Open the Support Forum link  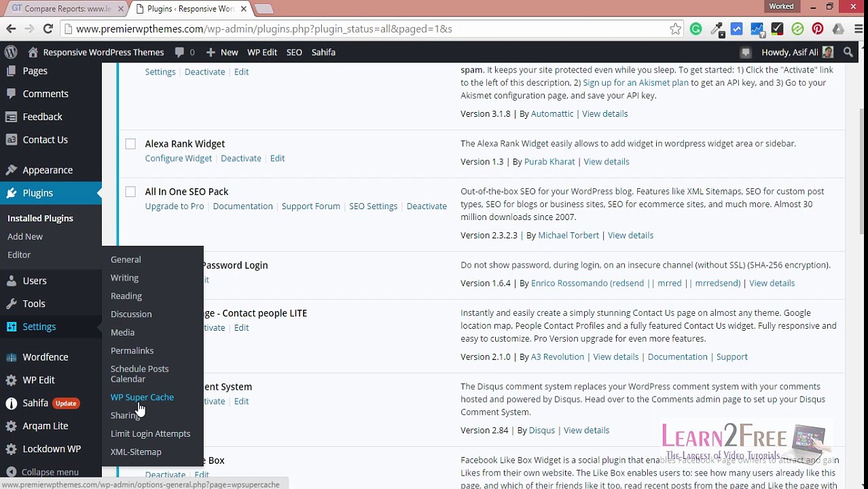pyautogui.click(x=310, y=206)
